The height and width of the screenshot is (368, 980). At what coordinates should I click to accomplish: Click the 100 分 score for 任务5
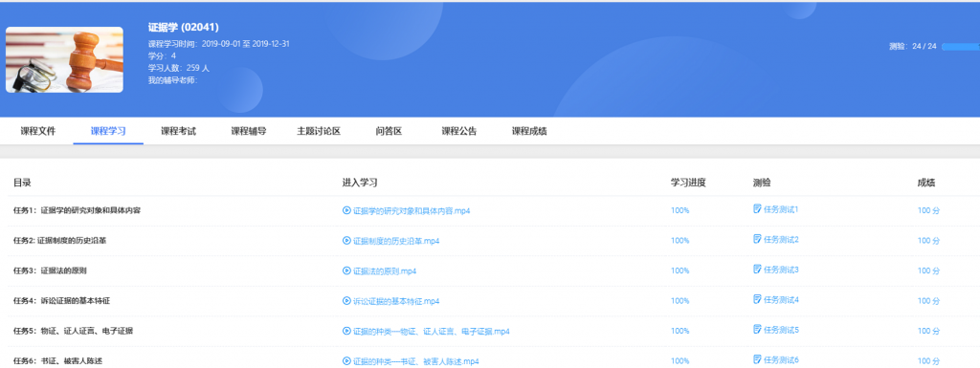(928, 331)
